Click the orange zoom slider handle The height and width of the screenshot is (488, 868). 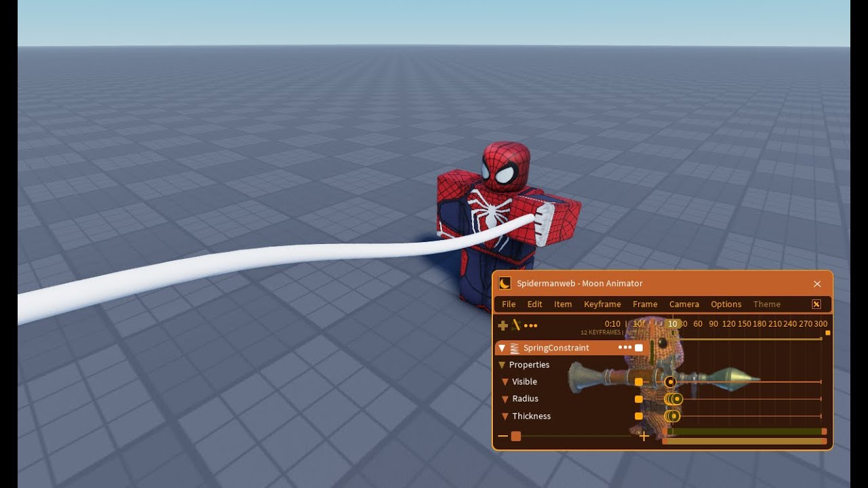(x=516, y=436)
